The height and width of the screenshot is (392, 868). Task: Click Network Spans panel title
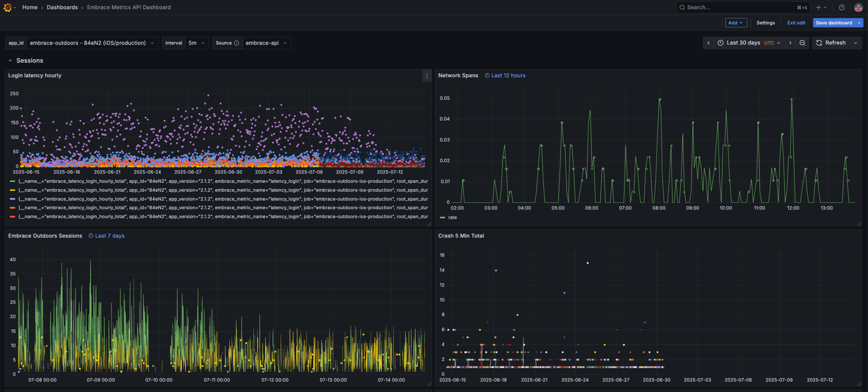(458, 76)
